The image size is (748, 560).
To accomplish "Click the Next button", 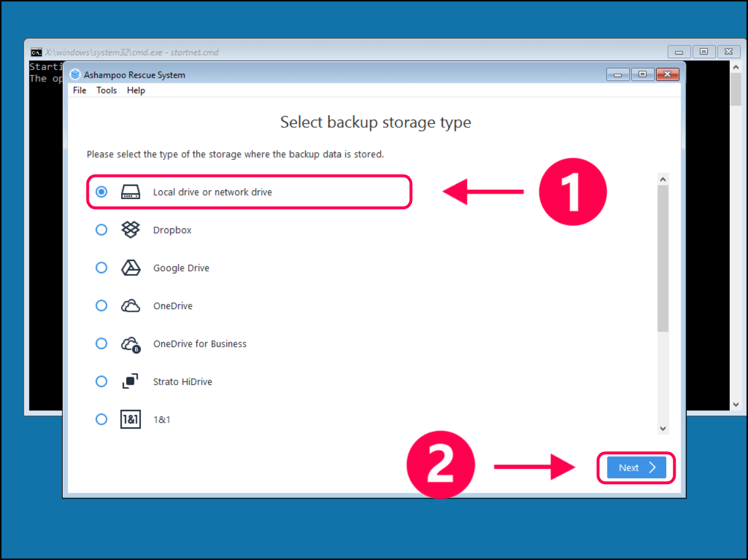I will click(x=636, y=468).
